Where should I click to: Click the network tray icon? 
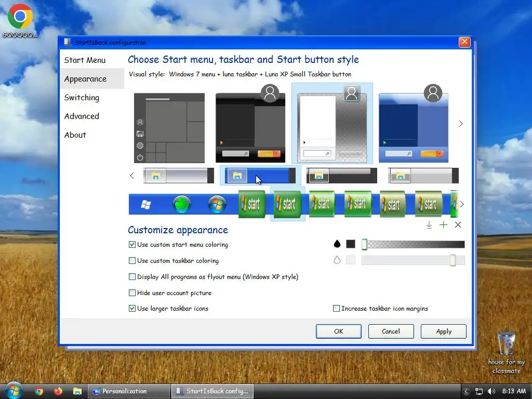[x=478, y=391]
